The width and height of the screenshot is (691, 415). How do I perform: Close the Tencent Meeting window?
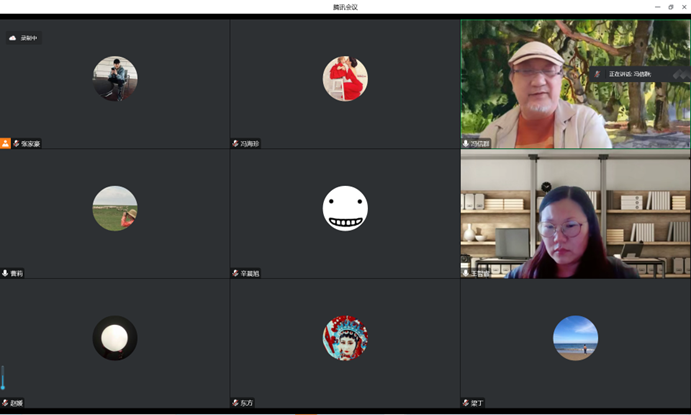point(684,7)
